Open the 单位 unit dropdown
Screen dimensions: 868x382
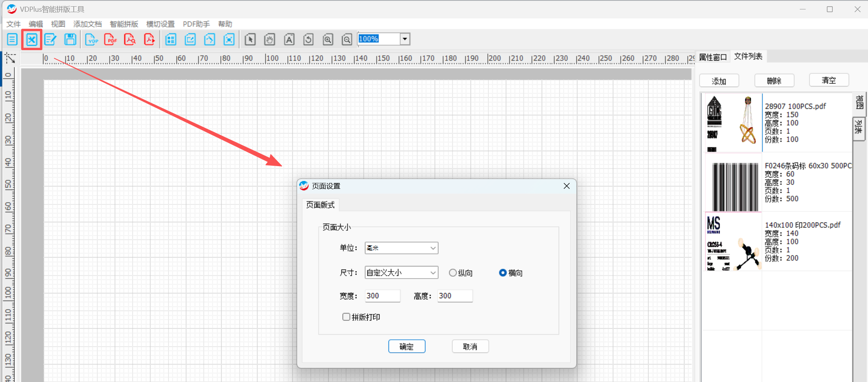click(401, 248)
